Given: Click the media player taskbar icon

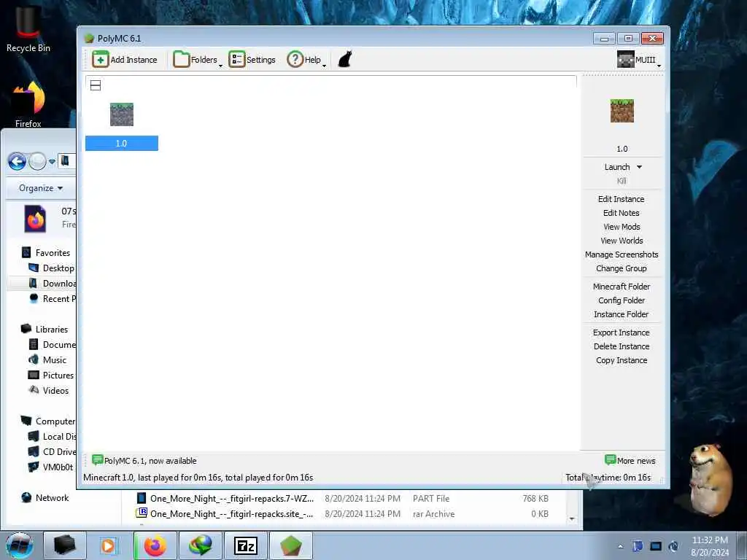Looking at the screenshot, I should 108,546.
